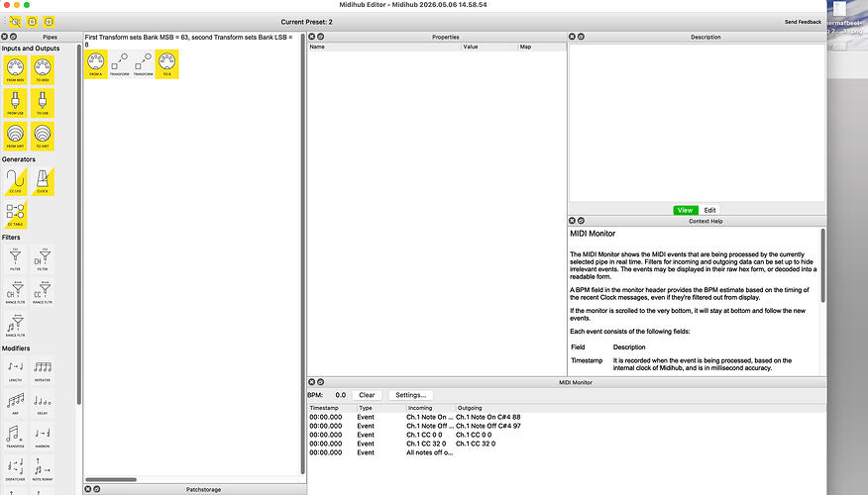Select the HARMON modifier pipe
The image size is (868, 495).
point(43,437)
